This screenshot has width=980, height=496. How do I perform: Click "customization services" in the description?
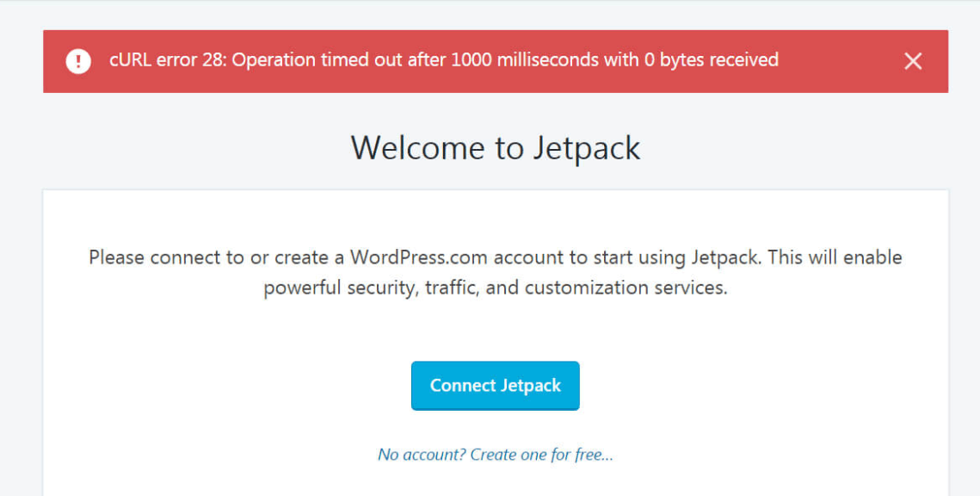625,288
